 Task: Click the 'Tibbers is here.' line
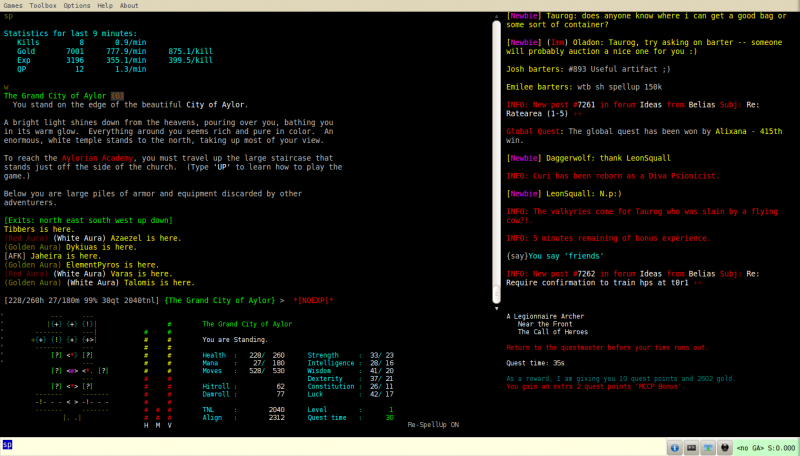39,229
